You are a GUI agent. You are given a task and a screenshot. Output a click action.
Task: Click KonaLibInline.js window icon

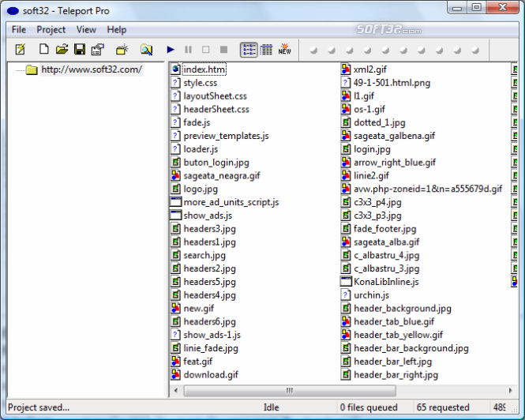click(x=346, y=282)
